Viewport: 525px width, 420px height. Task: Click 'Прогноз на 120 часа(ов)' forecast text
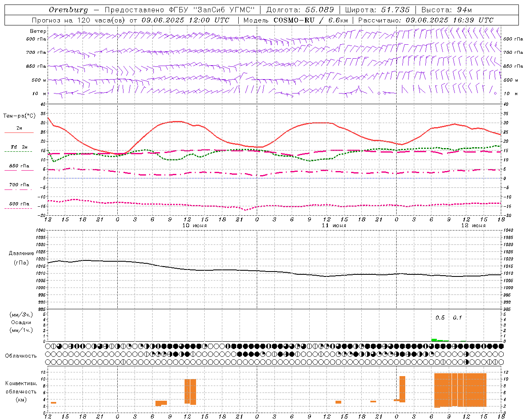coord(79,20)
